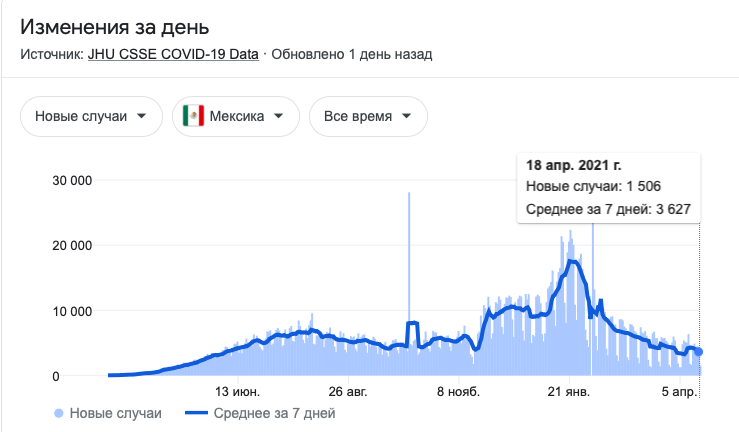Open the Новые случаи metric dropdown
Screen dimensions: 739x432
pyautogui.click(x=91, y=117)
